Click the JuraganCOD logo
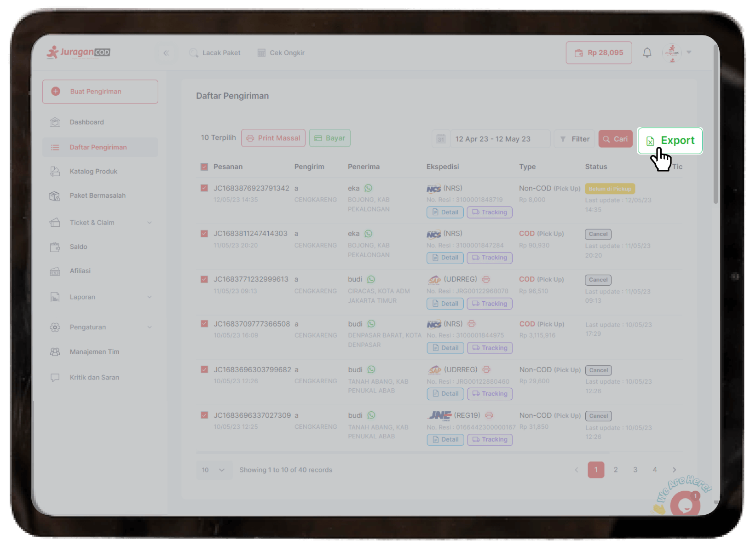Screen dimensions: 756x552 coord(79,52)
